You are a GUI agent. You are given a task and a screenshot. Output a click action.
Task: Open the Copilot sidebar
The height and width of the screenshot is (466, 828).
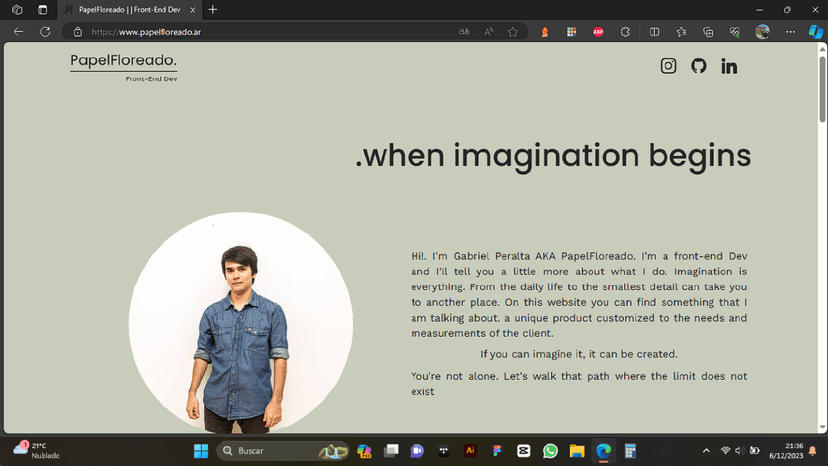(x=816, y=32)
